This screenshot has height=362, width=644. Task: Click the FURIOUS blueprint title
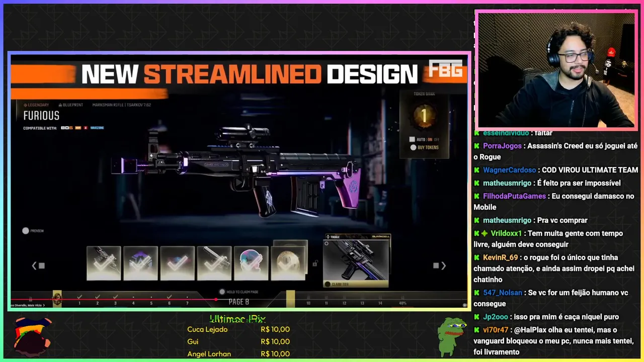(41, 116)
